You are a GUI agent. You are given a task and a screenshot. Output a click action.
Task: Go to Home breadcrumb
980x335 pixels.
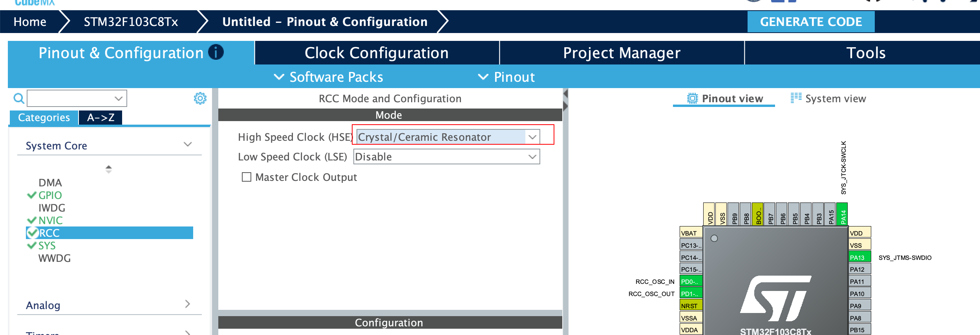(30, 22)
